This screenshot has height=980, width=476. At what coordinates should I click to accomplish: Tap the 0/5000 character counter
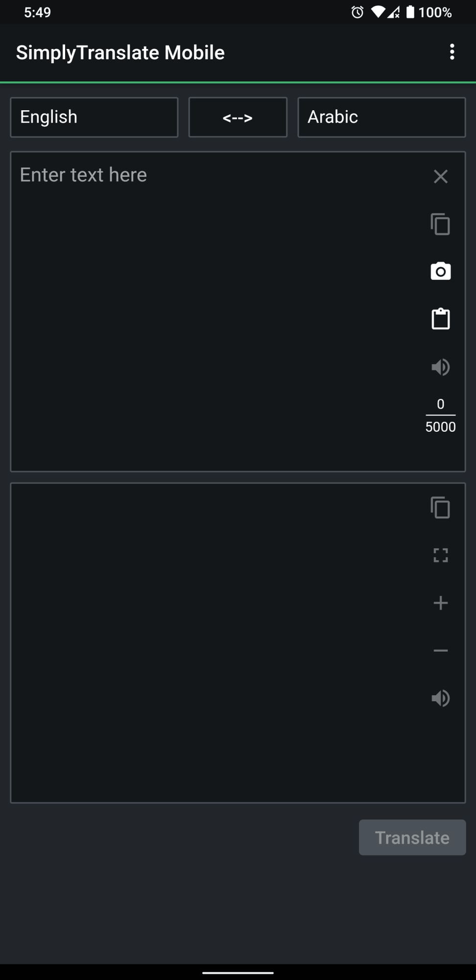tap(440, 415)
